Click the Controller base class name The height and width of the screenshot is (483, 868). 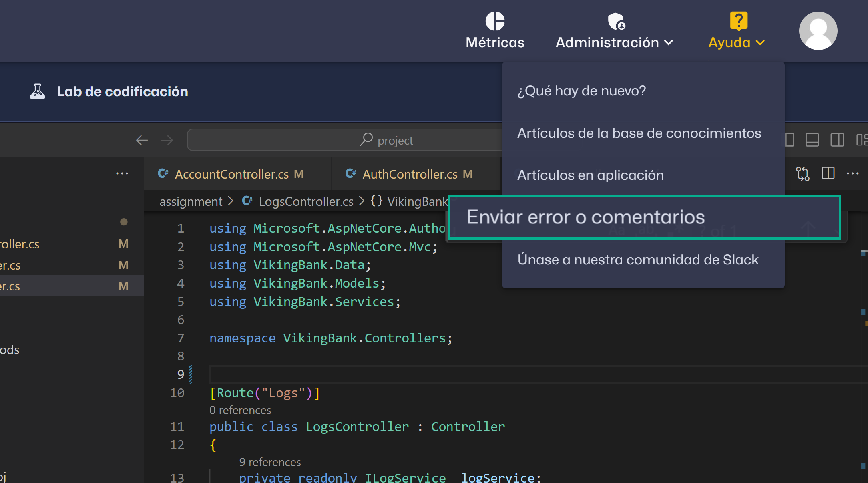tap(468, 427)
